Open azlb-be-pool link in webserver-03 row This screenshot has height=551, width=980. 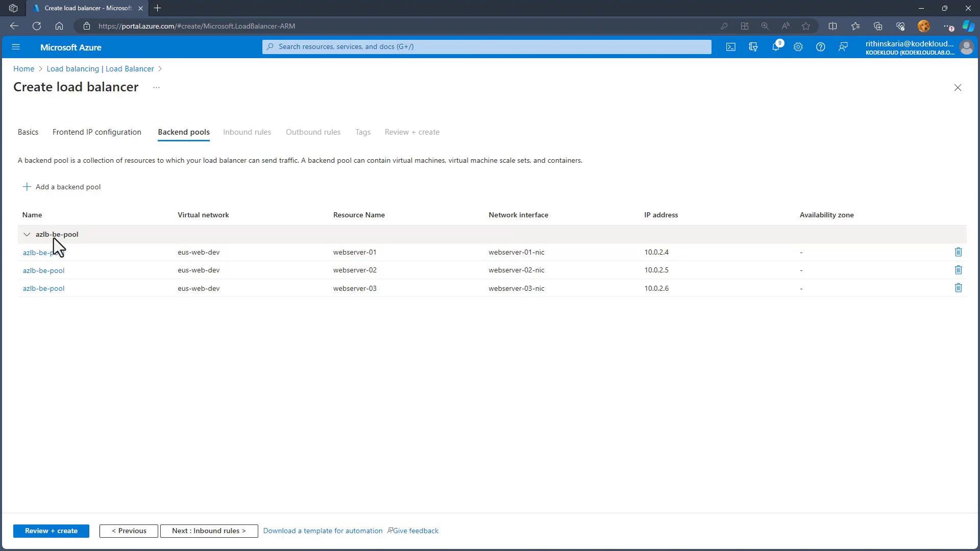click(x=43, y=288)
